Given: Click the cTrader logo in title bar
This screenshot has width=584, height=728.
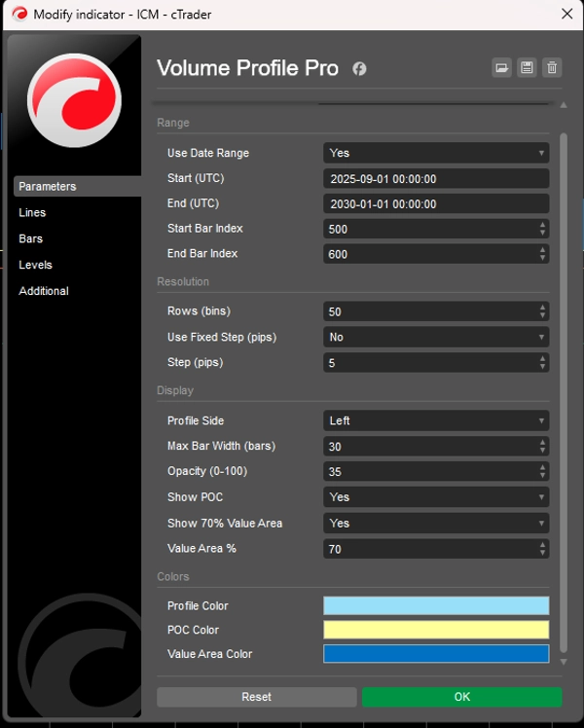Looking at the screenshot, I should pyautogui.click(x=19, y=14).
